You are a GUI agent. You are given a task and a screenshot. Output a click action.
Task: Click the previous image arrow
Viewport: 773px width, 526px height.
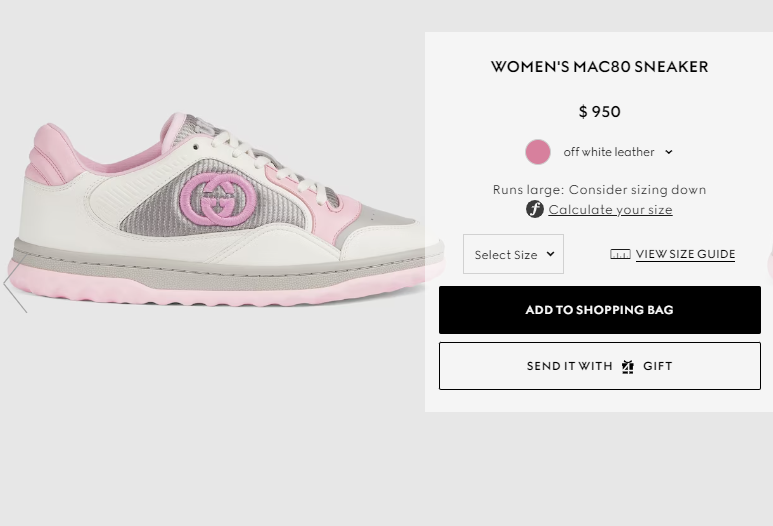pos(14,286)
